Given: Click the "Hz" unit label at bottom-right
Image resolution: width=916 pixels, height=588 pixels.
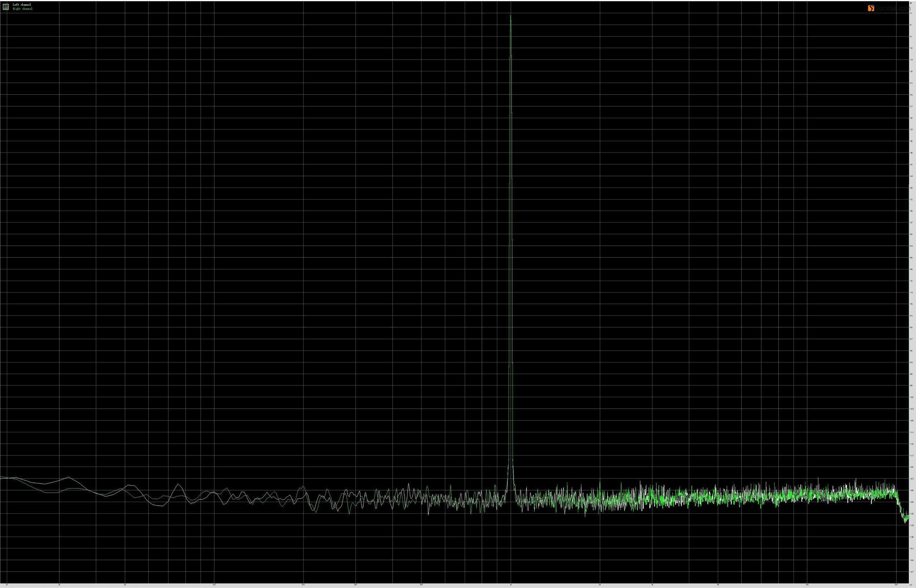Looking at the screenshot, I should (911, 585).
